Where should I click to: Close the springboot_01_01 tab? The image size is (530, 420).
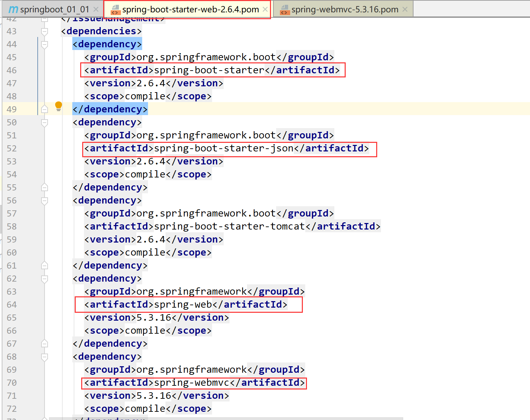tap(96, 9)
